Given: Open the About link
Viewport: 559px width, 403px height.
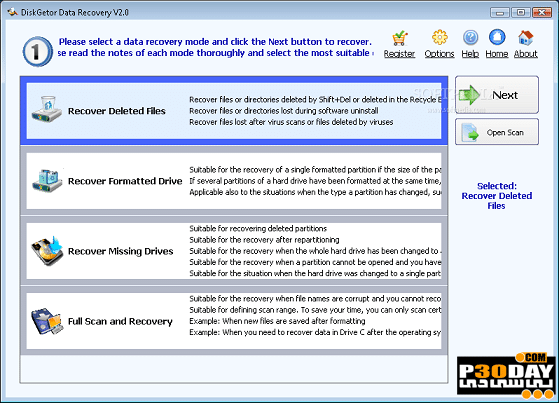Looking at the screenshot, I should pyautogui.click(x=526, y=54).
